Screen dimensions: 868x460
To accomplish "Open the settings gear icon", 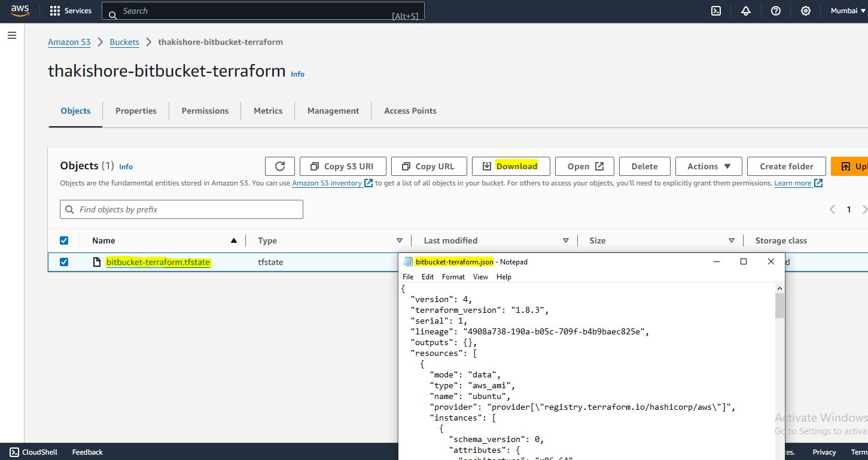I will pos(806,11).
